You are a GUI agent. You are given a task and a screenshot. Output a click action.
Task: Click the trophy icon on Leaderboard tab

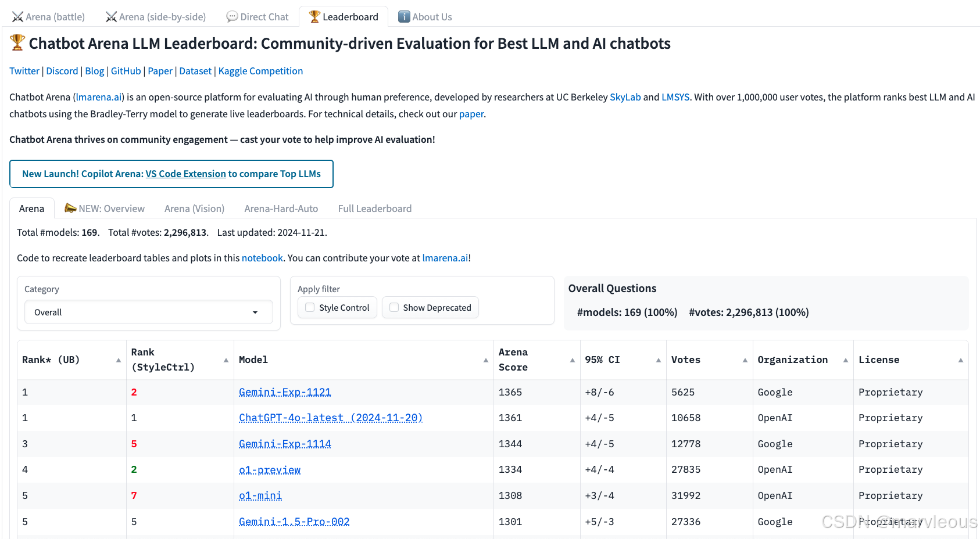[314, 17]
